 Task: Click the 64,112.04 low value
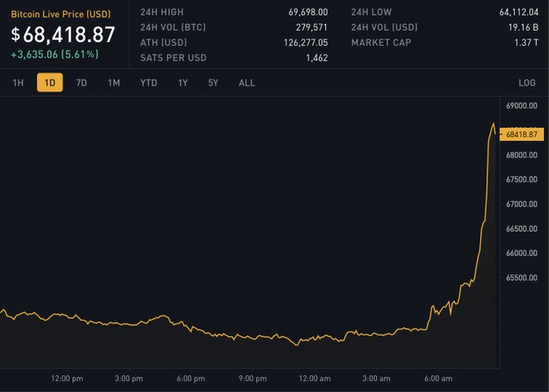coord(519,12)
